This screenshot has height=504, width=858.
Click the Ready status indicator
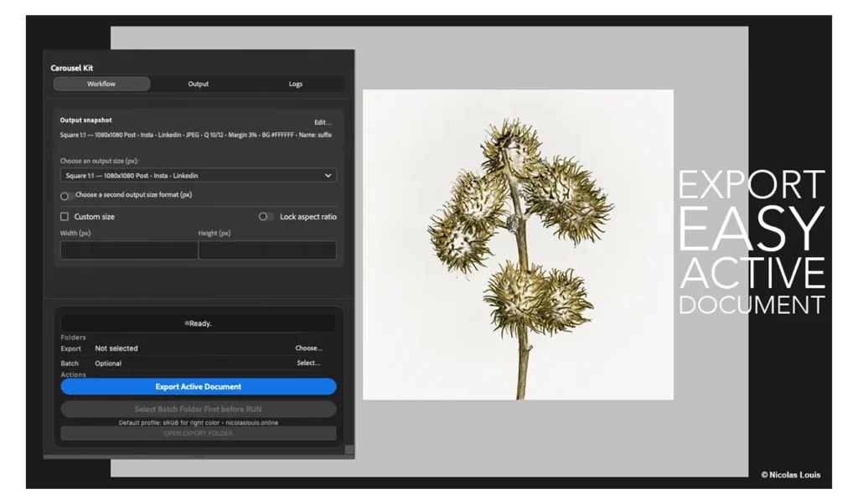point(198,322)
